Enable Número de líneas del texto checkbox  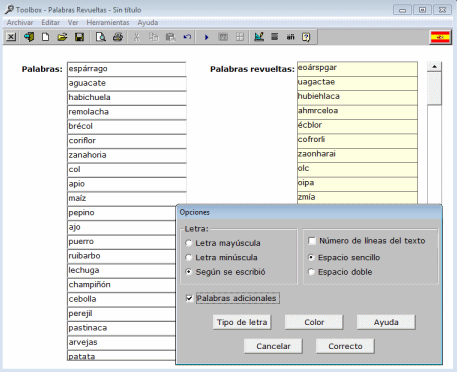point(312,241)
